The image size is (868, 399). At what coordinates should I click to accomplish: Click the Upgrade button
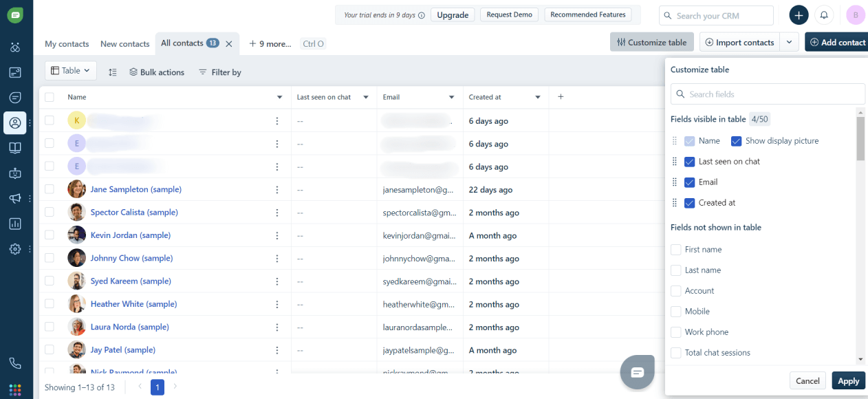(452, 14)
